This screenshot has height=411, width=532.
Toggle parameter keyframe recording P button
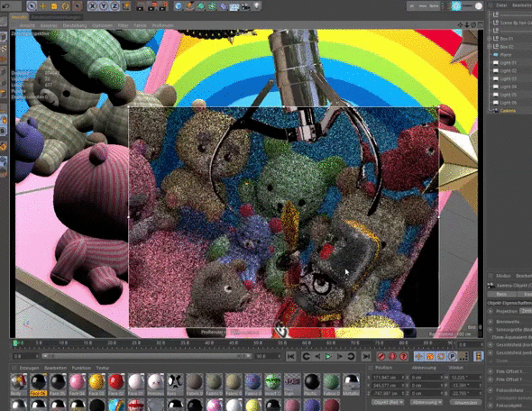tap(453, 356)
